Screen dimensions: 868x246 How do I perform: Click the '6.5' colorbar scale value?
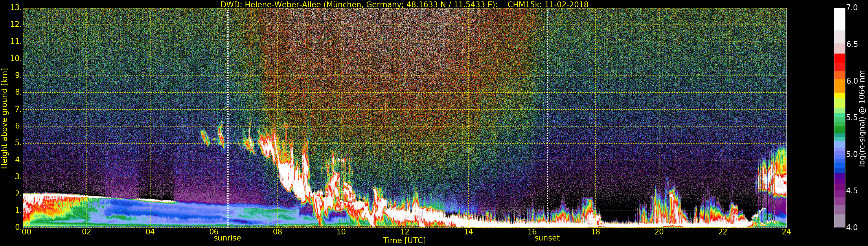(x=852, y=44)
